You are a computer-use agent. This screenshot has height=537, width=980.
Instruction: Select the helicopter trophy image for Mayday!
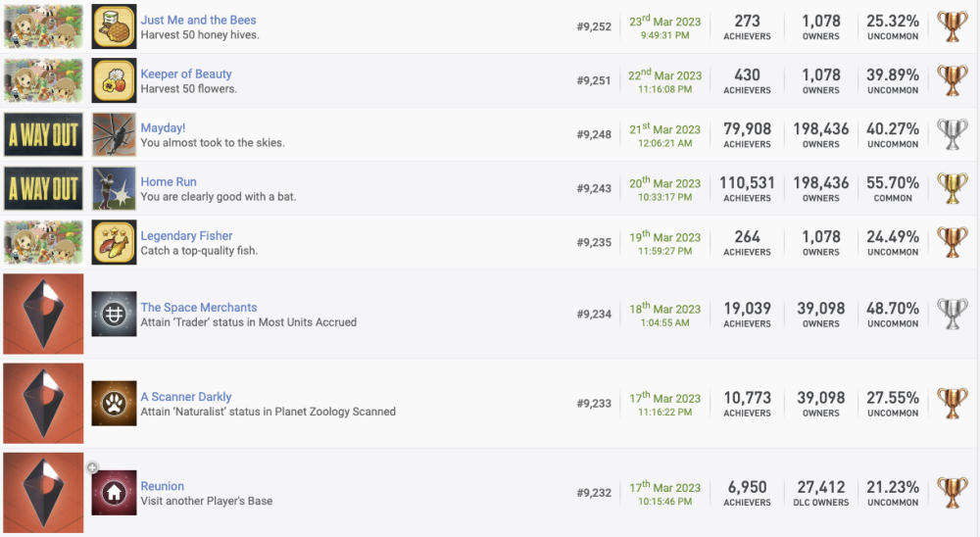point(114,134)
